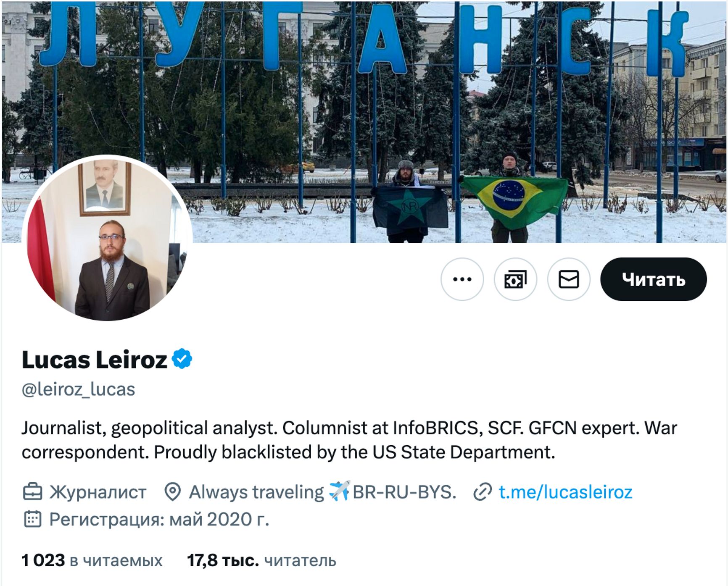The image size is (728, 586).
Task: Click the Журналист category label
Action: pos(98,492)
